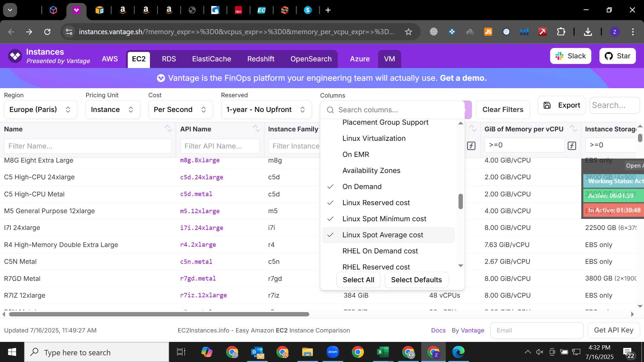The width and height of the screenshot is (644, 362).
Task: Launch Outlook from taskbar
Action: [x=258, y=352]
